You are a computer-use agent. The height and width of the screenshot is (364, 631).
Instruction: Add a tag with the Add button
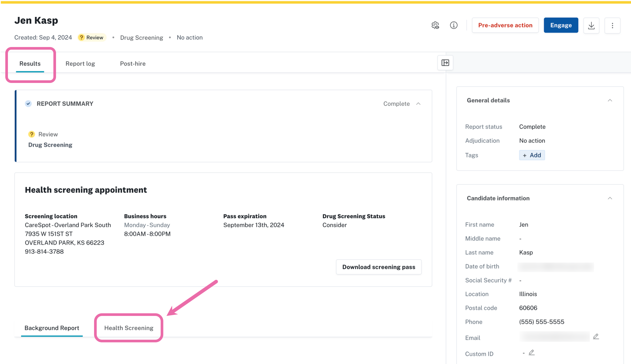pos(532,155)
